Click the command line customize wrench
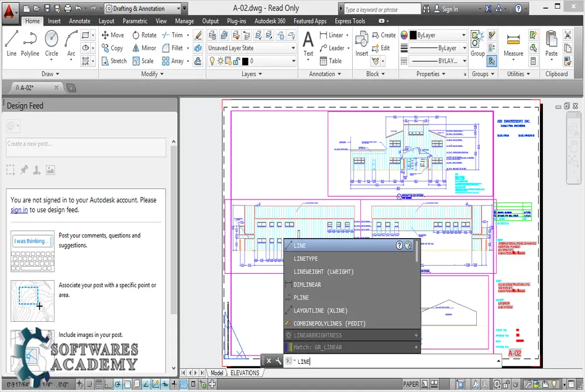585x392 pixels. point(278,360)
